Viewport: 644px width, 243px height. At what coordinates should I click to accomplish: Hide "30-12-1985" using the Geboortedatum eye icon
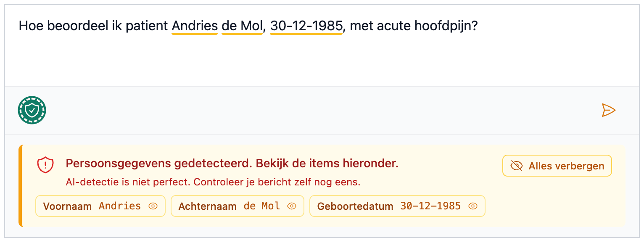473,206
